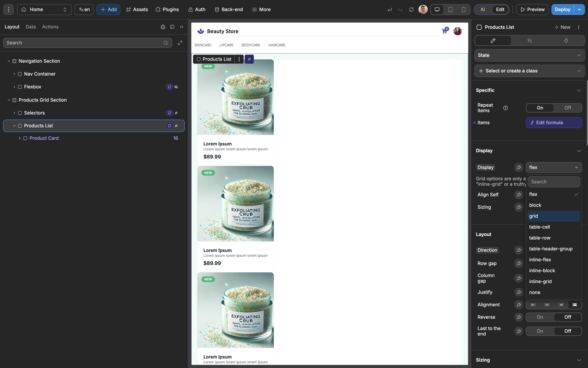Click the refresh icon in top bar
This screenshot has height=368, width=588.
[411, 10]
